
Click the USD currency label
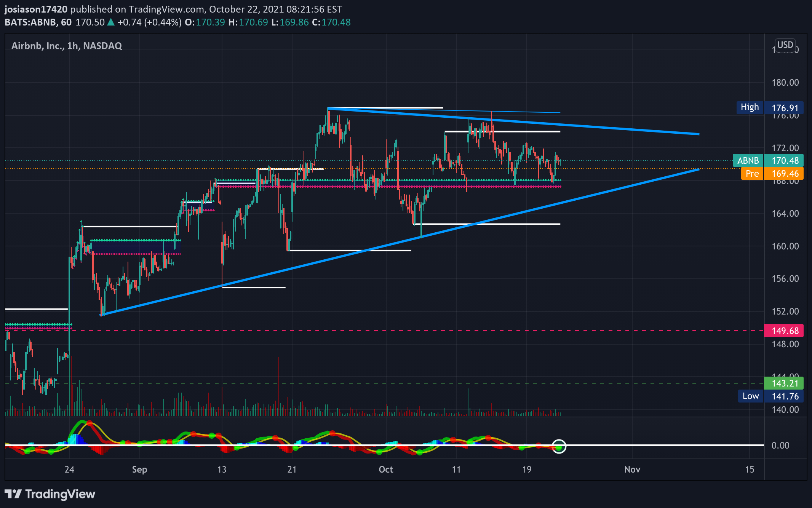785,45
